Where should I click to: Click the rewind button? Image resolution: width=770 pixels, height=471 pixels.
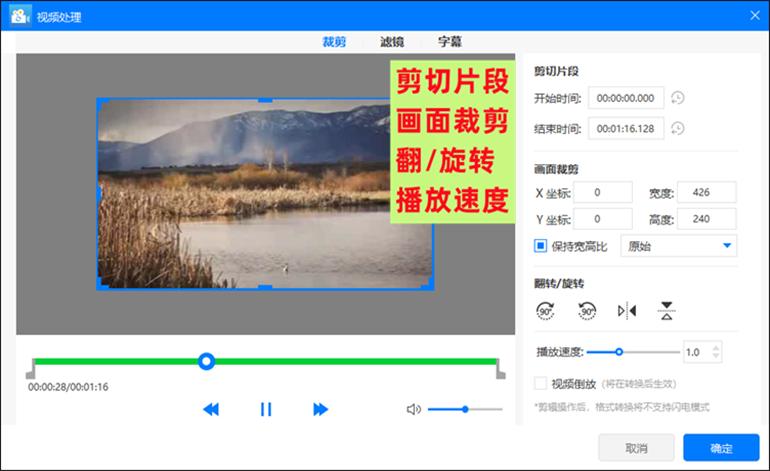(211, 409)
